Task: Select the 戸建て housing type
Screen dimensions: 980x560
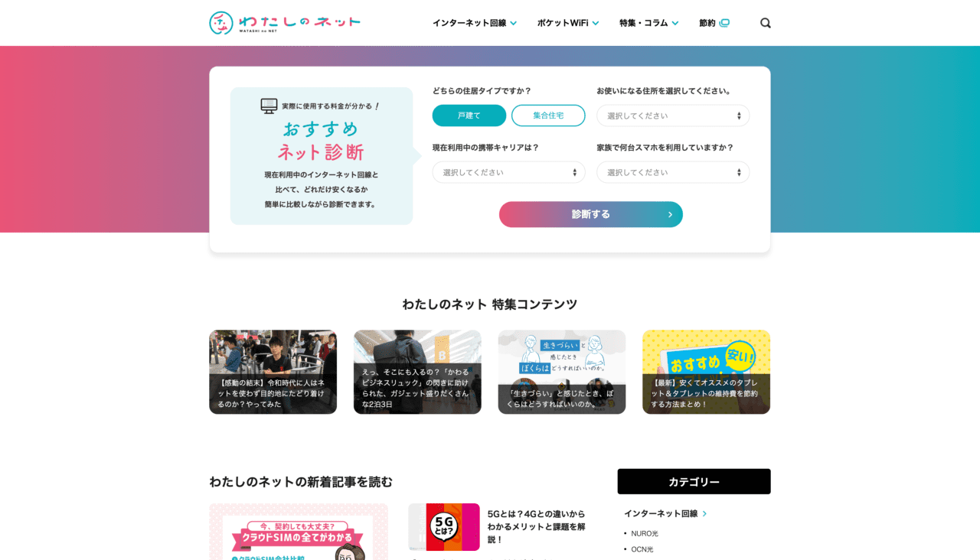Action: coord(469,116)
